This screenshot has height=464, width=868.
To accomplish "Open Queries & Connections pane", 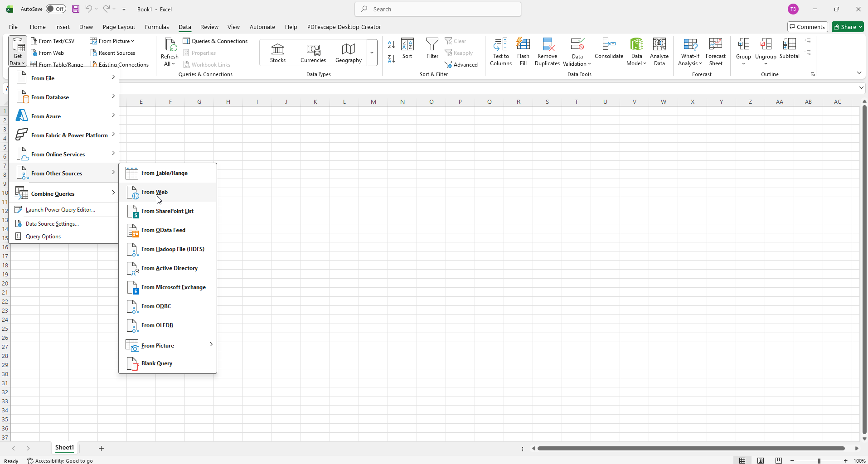I will pos(215,41).
